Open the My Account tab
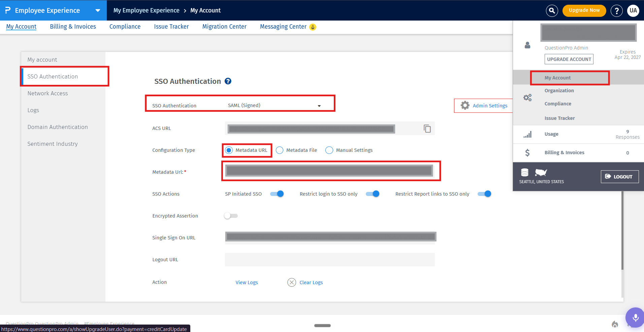This screenshot has height=332, width=644. click(21, 27)
